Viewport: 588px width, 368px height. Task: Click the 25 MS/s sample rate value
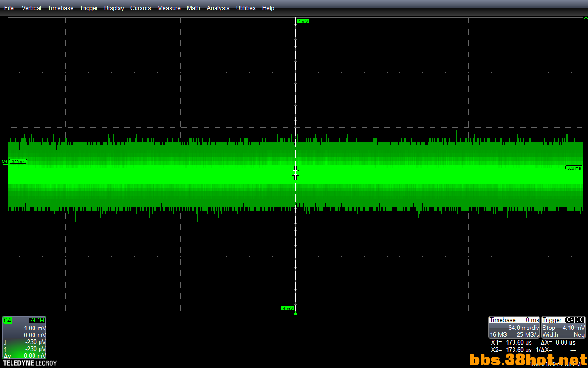click(x=528, y=334)
